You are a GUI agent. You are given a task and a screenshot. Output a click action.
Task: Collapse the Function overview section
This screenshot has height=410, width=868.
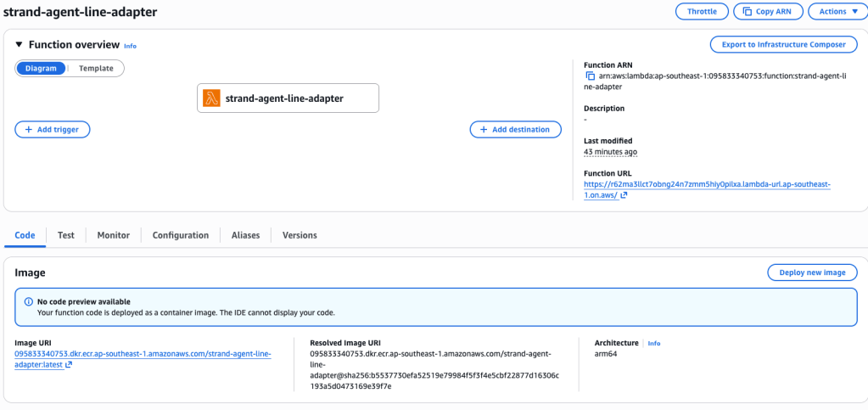point(20,45)
